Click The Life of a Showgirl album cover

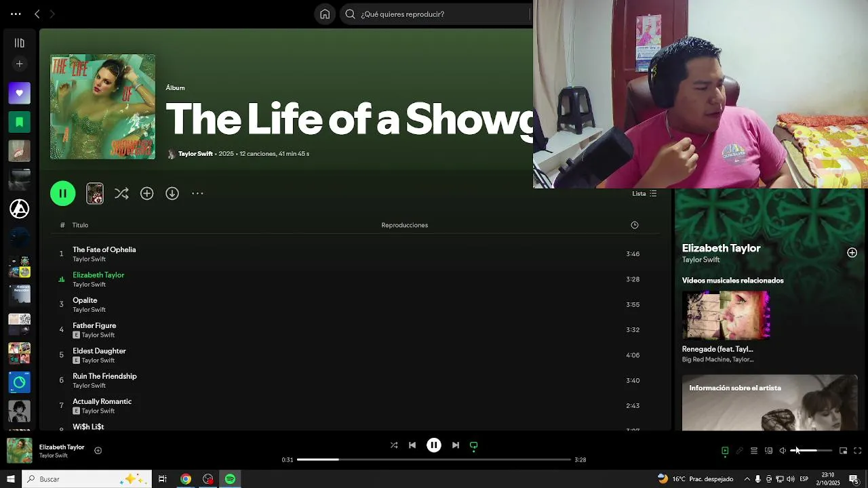[x=102, y=107]
